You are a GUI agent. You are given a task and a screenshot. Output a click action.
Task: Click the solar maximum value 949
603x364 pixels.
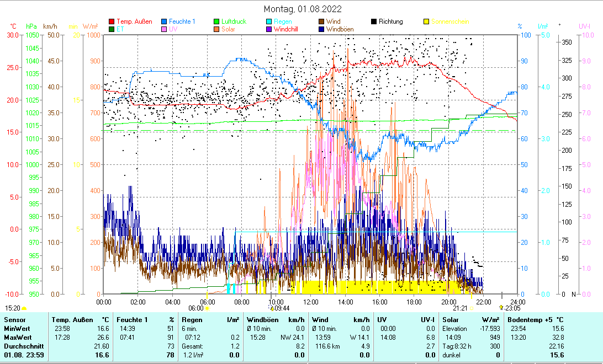point(495,338)
